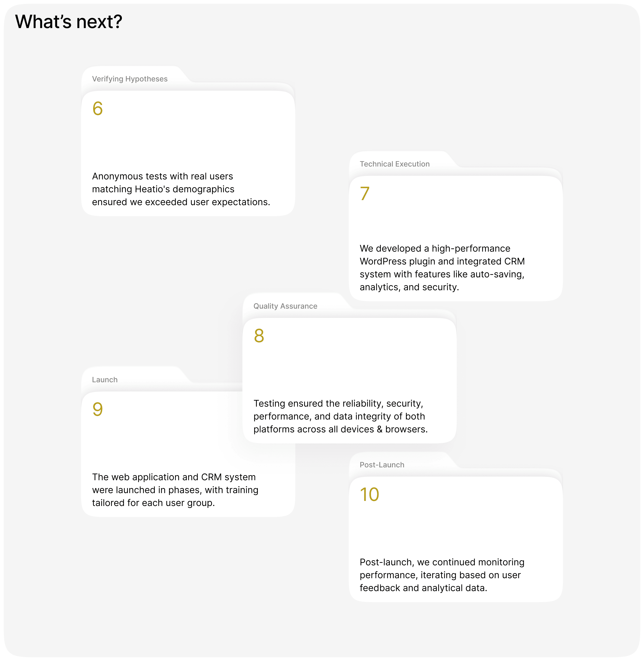The image size is (644, 661).
Task: Click the gold number 6
Action: tap(98, 109)
